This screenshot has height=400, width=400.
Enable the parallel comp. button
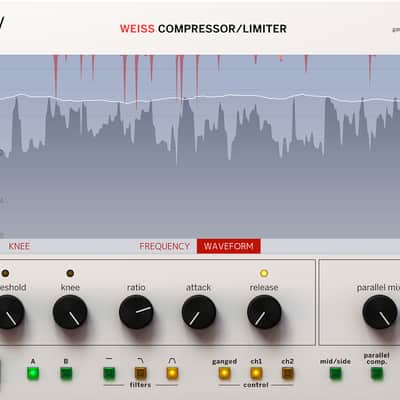tap(377, 373)
